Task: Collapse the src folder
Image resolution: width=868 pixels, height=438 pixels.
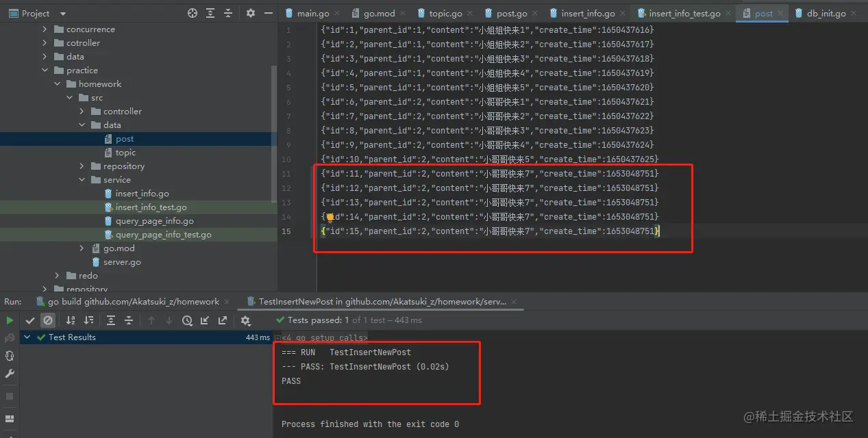Action: coord(69,98)
